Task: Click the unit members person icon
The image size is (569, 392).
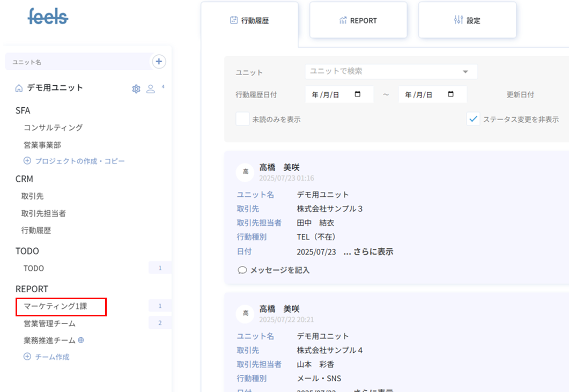Action: [x=151, y=88]
